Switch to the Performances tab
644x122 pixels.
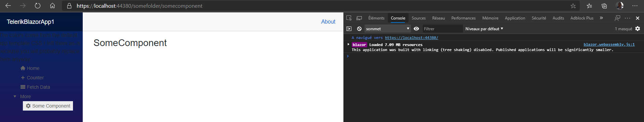click(x=463, y=18)
